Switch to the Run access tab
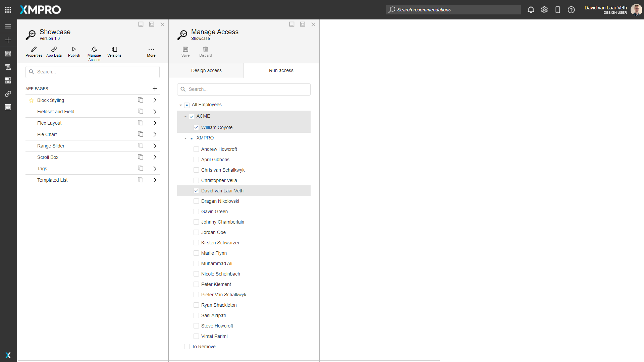644x362 pixels. coord(281,70)
